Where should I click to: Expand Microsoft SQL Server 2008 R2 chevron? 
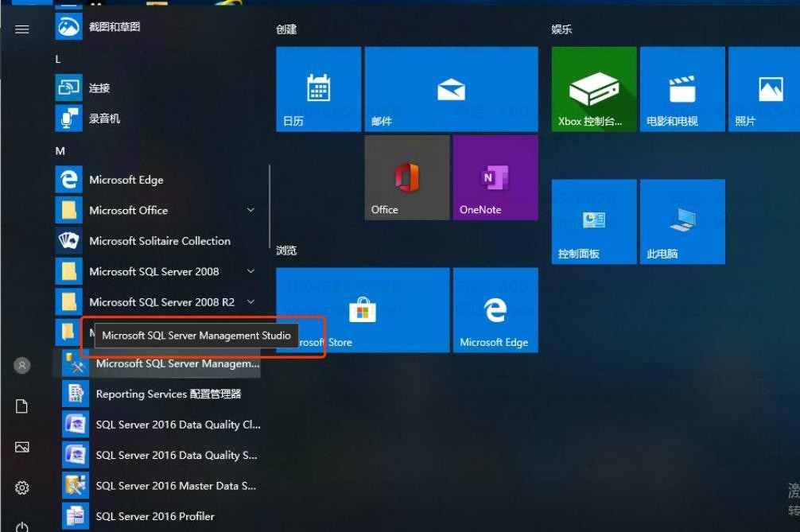[250, 301]
